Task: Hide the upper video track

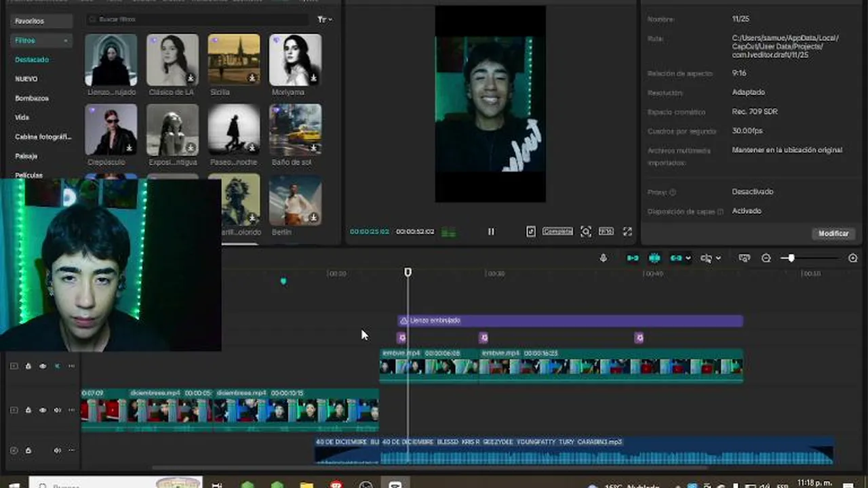Action: click(x=43, y=367)
